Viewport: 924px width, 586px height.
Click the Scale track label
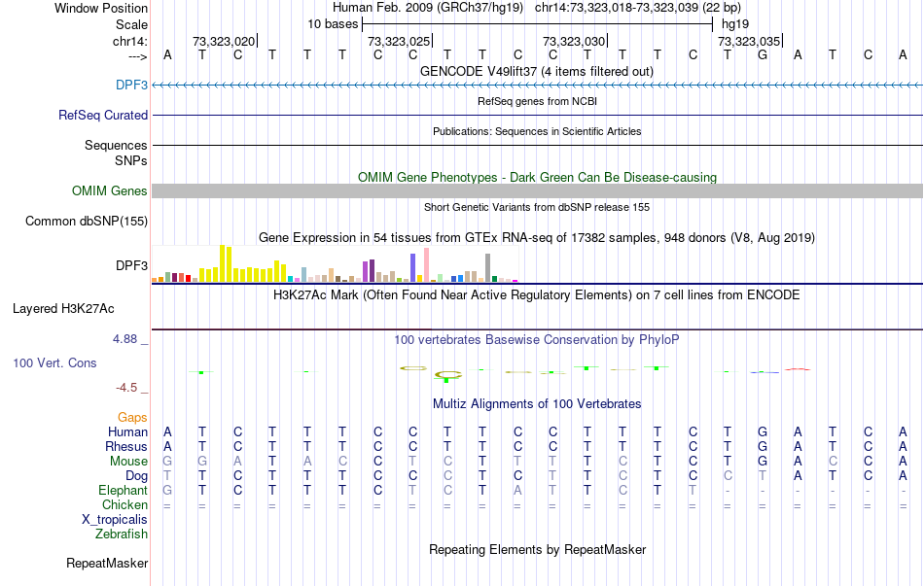click(131, 24)
